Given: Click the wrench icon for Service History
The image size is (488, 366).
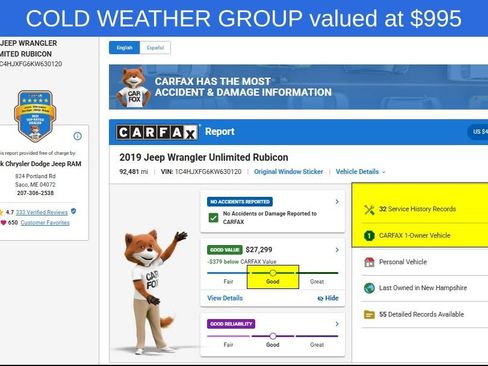Looking at the screenshot, I should pyautogui.click(x=369, y=209).
